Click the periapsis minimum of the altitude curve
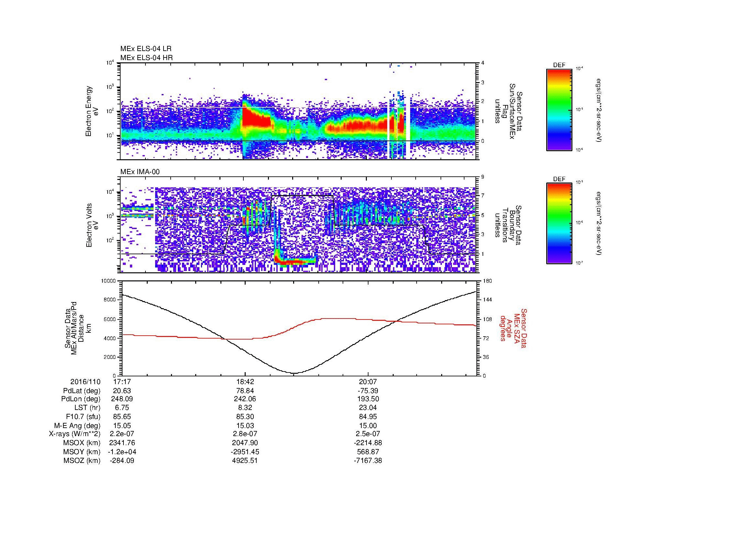This screenshot has width=756, height=534. click(x=294, y=373)
